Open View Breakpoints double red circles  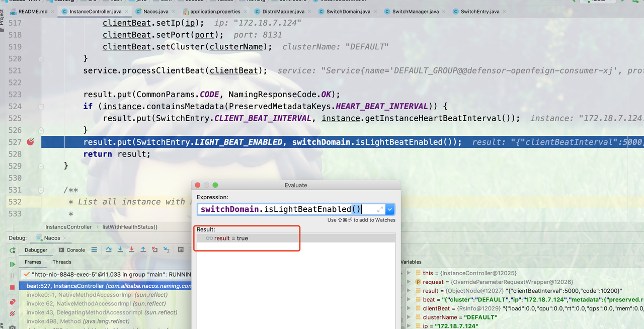click(x=13, y=302)
